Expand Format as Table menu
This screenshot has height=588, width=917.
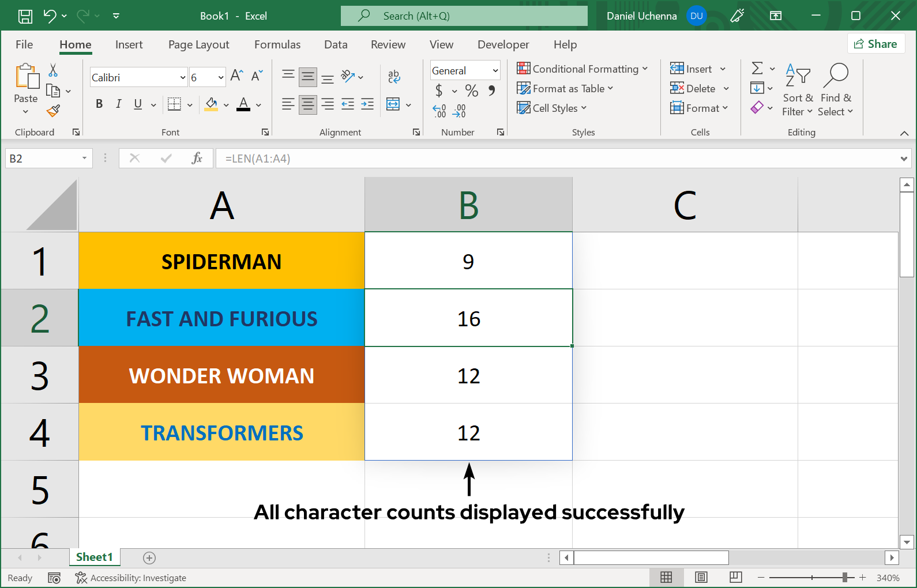(x=565, y=88)
